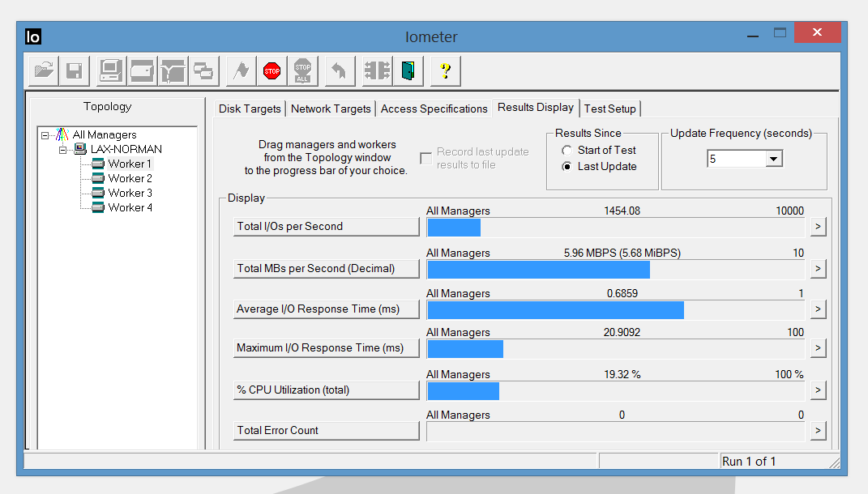Screen dimensions: 868x494
Task: Click the disk icon beside Worker 3
Action: (x=98, y=193)
